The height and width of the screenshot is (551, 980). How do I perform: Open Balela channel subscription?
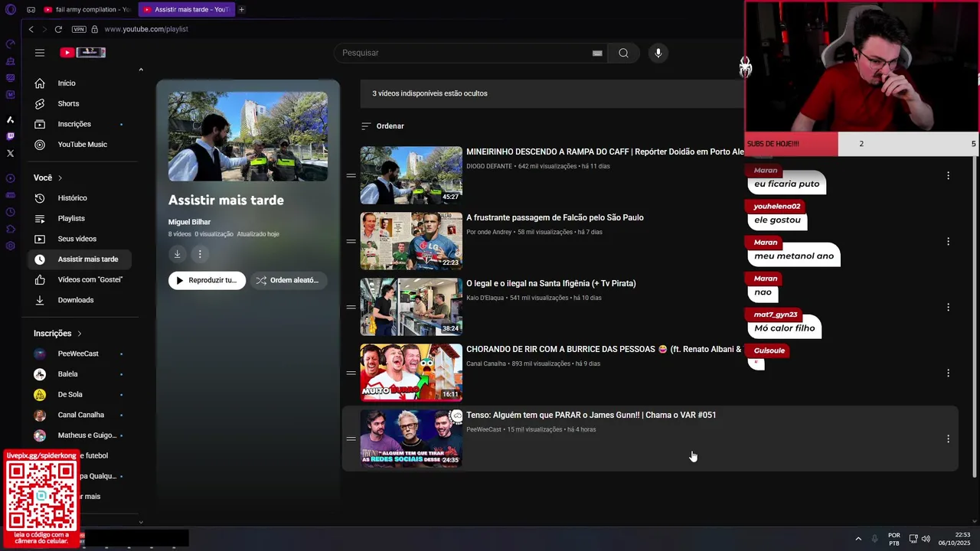coord(80,374)
